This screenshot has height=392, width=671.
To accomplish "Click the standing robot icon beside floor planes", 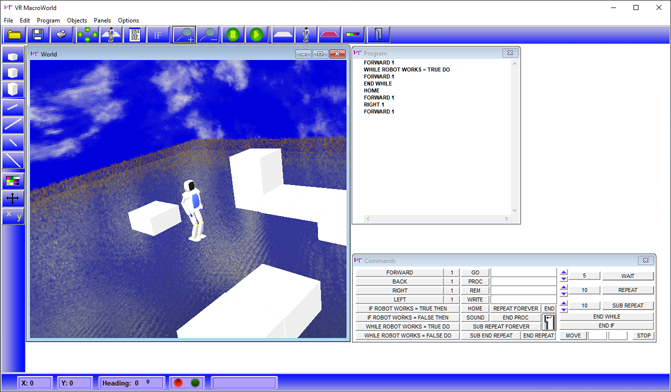I will pos(306,35).
